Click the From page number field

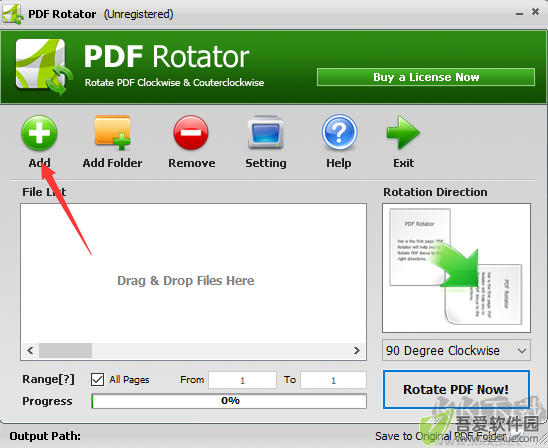(x=242, y=380)
